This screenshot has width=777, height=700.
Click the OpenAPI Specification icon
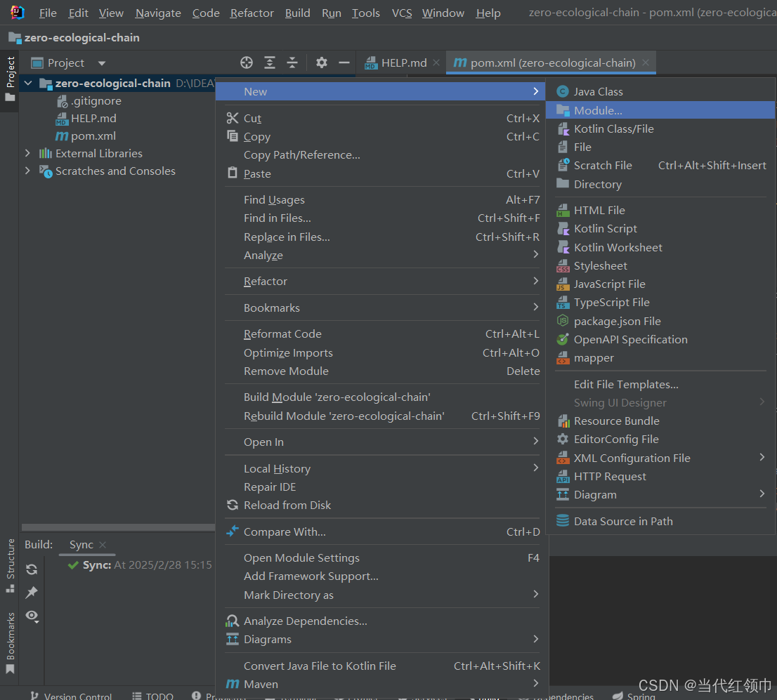(x=563, y=339)
